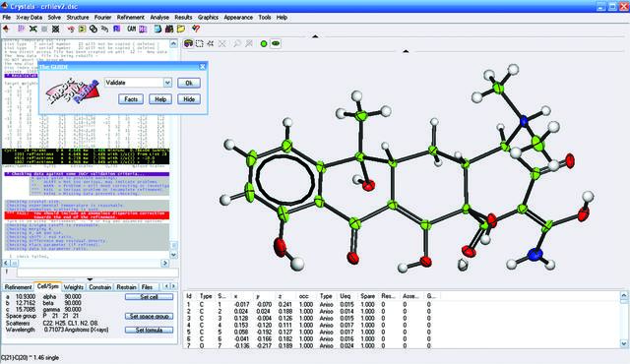Click the green ellipsoid display-style icon
The height and width of the screenshot is (364, 630).
[x=276, y=43]
